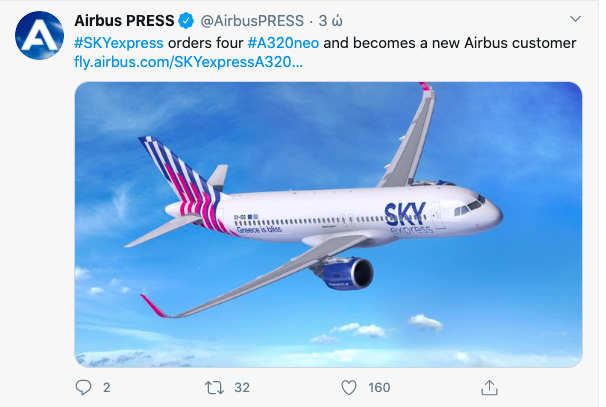
Task: Click the like count of 160
Action: 379,387
